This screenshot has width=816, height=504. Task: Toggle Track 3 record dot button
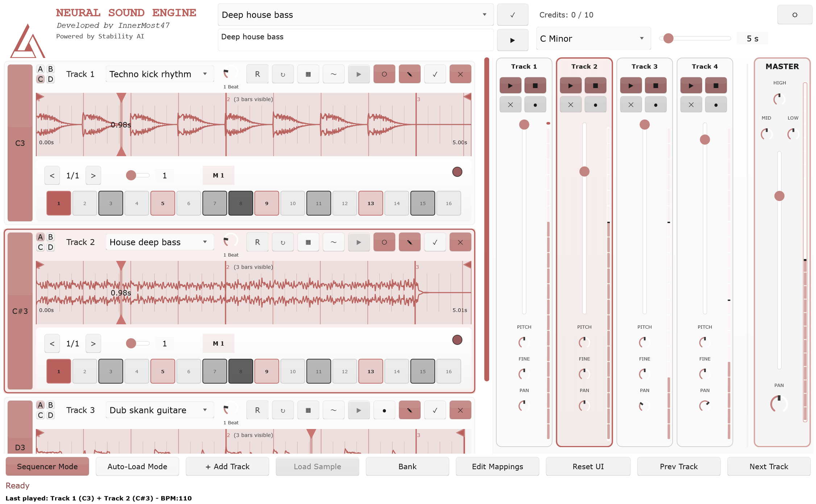(384, 410)
